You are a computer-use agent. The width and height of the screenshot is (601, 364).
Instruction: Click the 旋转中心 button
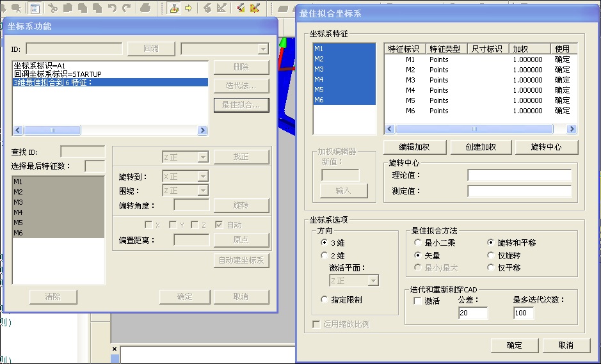546,146
